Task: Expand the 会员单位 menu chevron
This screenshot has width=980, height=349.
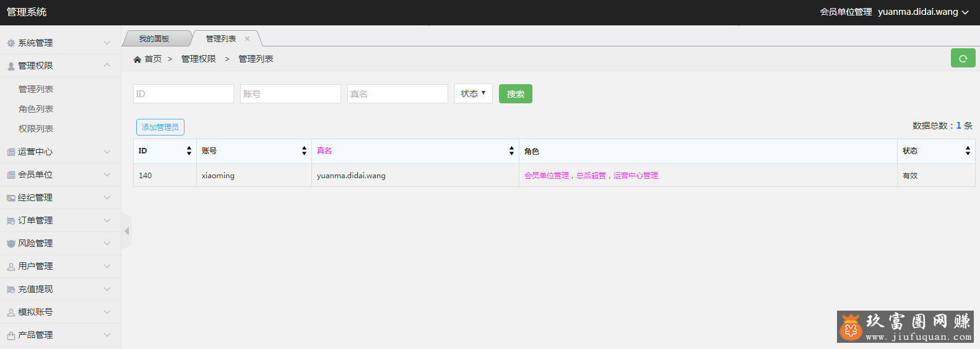Action: click(107, 174)
